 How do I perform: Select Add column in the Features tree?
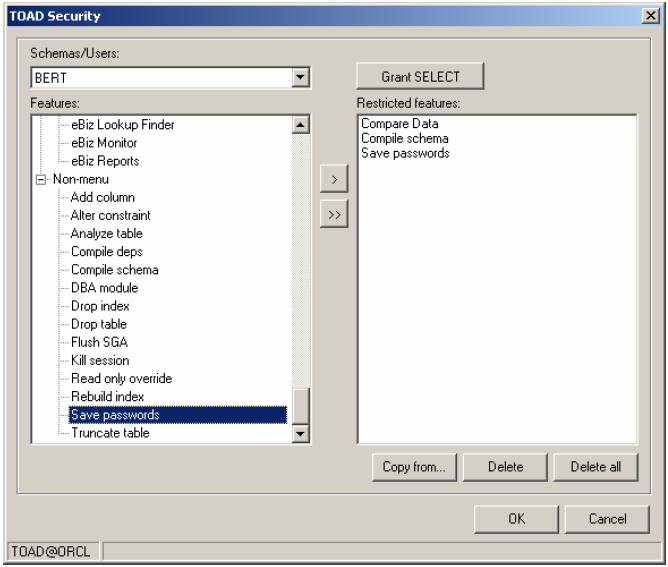pyautogui.click(x=103, y=198)
